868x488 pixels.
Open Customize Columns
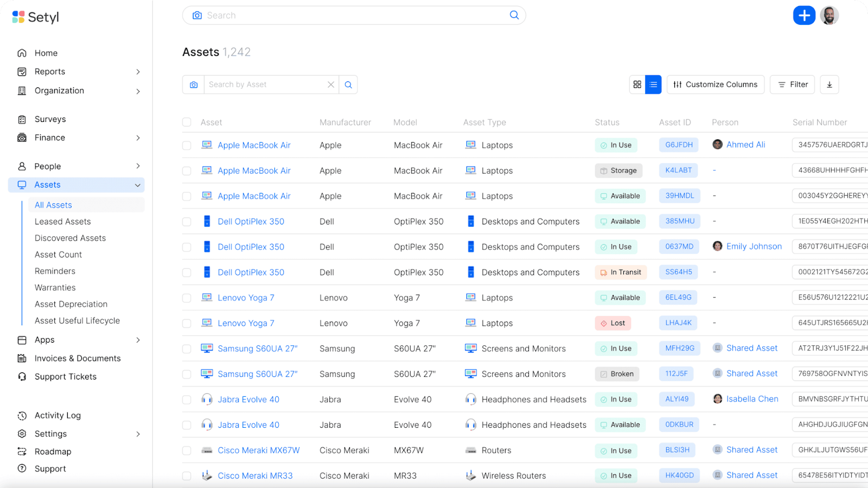tap(716, 85)
